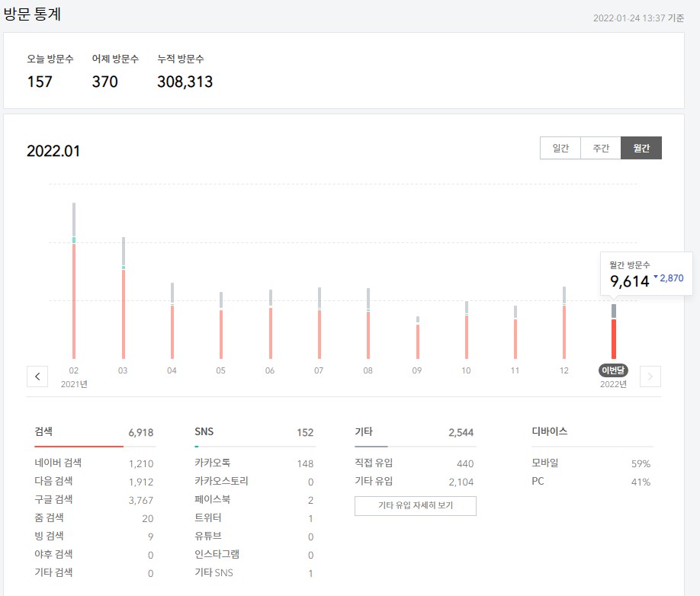Screen dimensions: 700x596
Task: Switch to the 주간 (weekly) view
Action: [601, 148]
